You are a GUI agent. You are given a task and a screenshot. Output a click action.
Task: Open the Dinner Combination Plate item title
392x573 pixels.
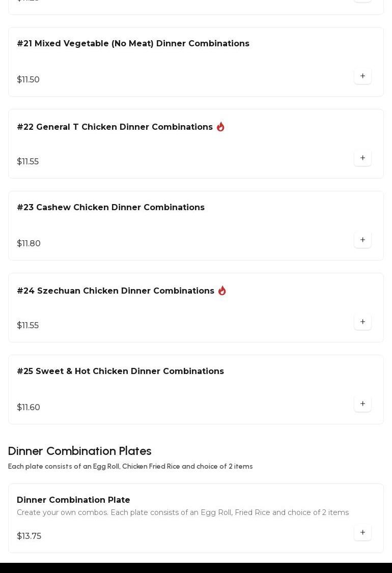pyautogui.click(x=73, y=500)
